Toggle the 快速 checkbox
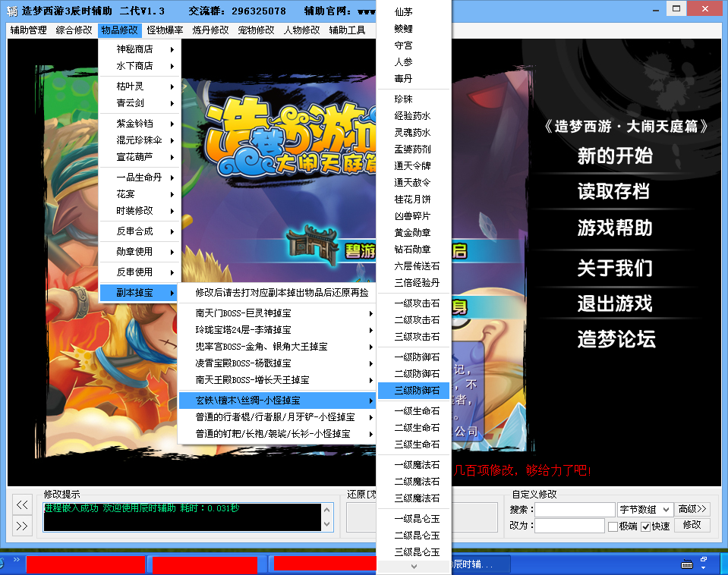 pos(645,526)
